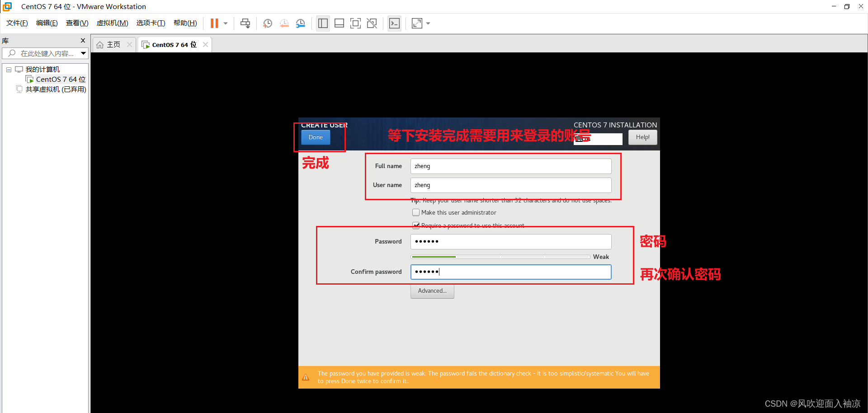Toggle Require a password checkbox
This screenshot has width=868, height=413.
[x=416, y=225]
